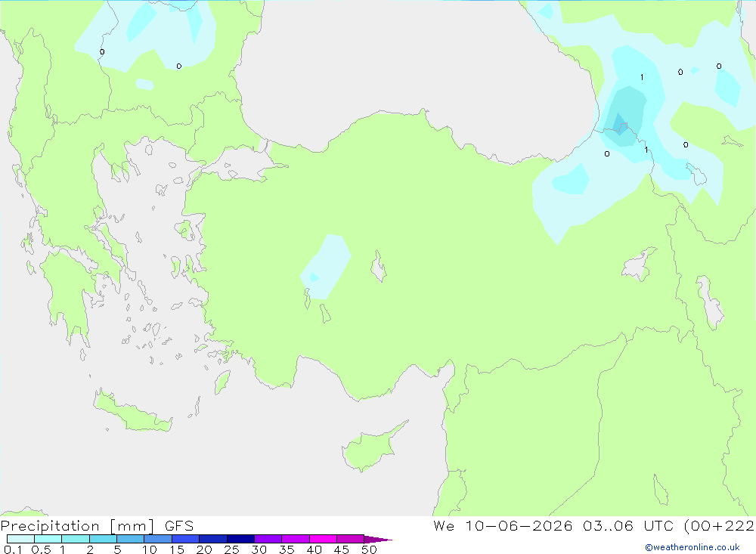Screen dimensions: 756x554
Task: Click the 25–30 mm navy legend swatch
Action: tap(240, 539)
